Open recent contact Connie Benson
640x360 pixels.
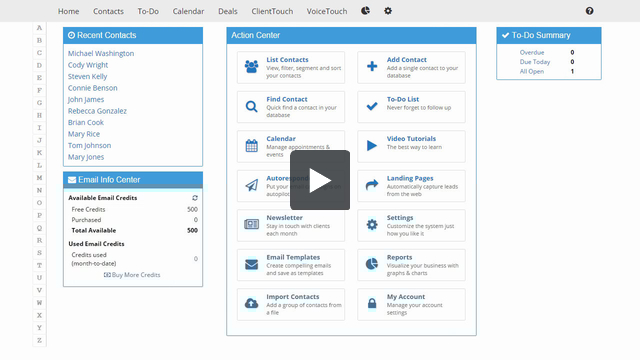coord(93,88)
